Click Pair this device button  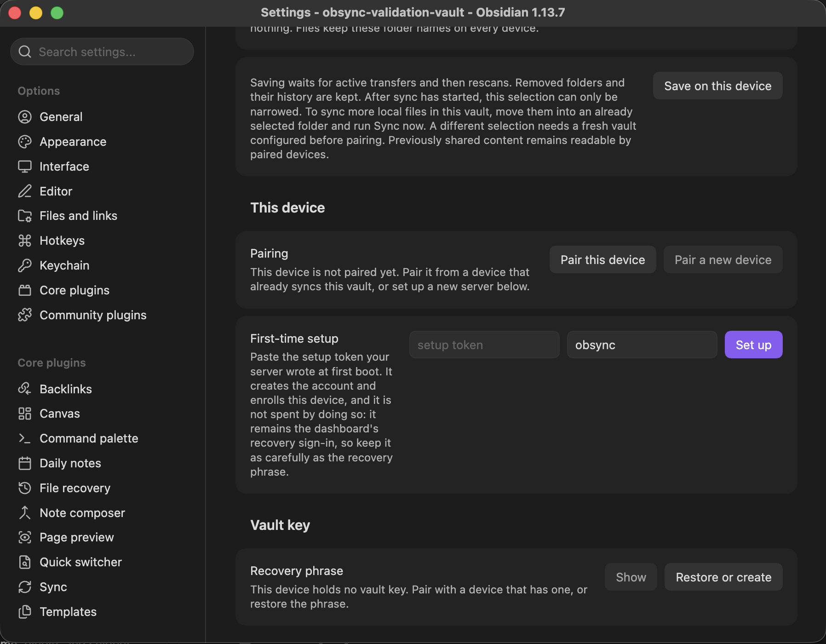pos(602,260)
